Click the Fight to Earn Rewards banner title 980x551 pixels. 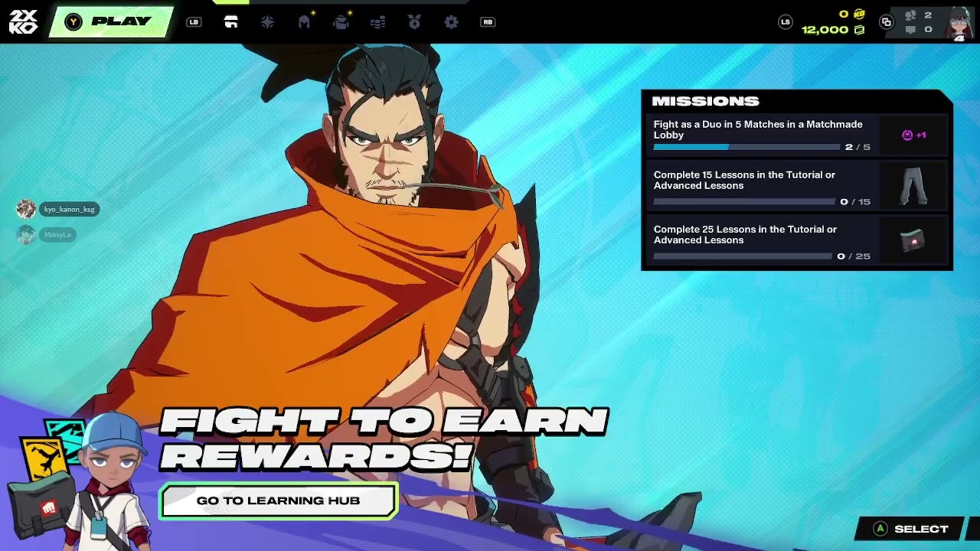383,439
